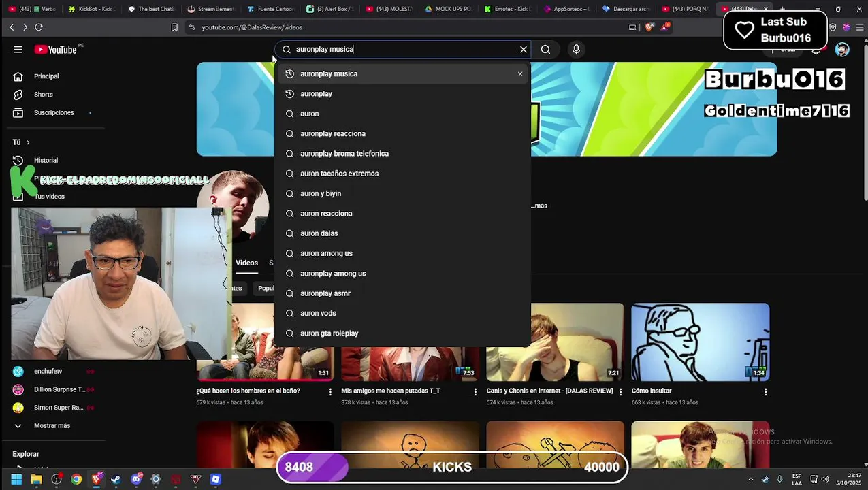Open video 'Mis amigos me hacen putadas T_T'
Screen dimensions: 868x490
tap(410, 363)
